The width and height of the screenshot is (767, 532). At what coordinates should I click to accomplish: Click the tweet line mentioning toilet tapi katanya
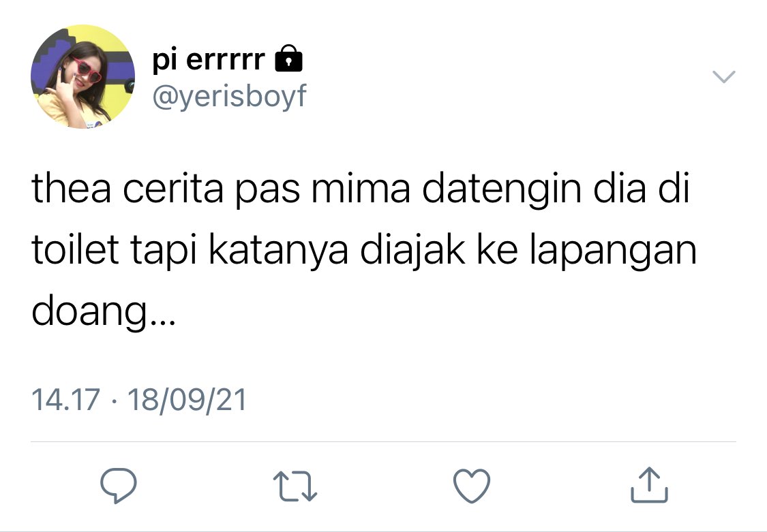(x=364, y=251)
